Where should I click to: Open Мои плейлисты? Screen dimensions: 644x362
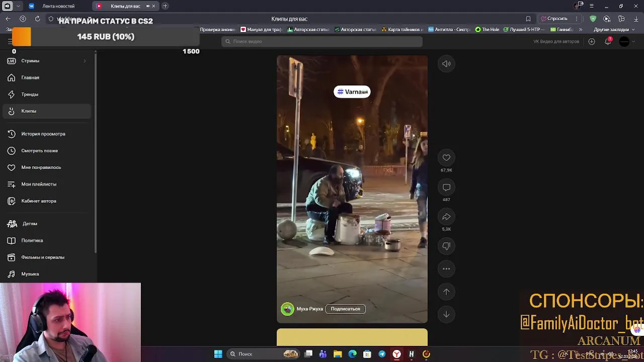coord(47,184)
